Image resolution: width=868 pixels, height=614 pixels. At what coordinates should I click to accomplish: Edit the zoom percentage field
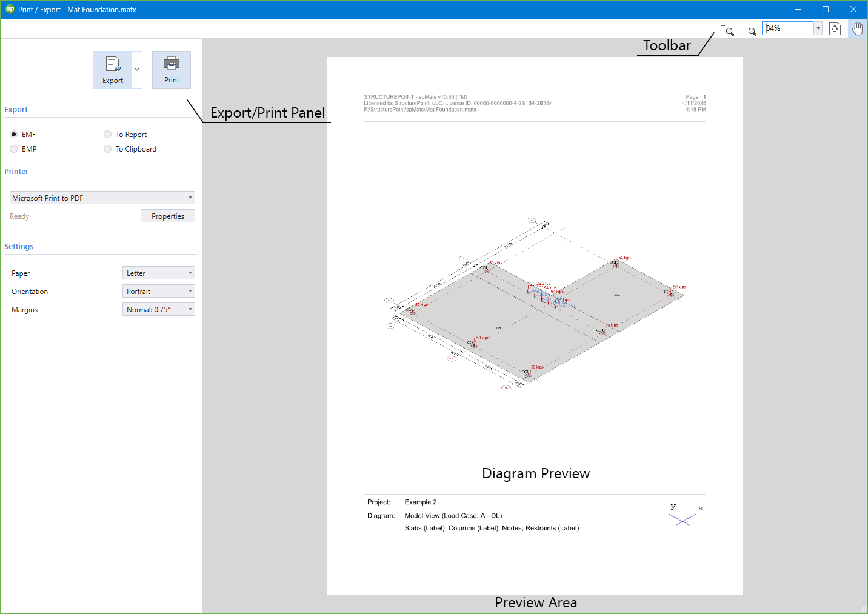[787, 28]
